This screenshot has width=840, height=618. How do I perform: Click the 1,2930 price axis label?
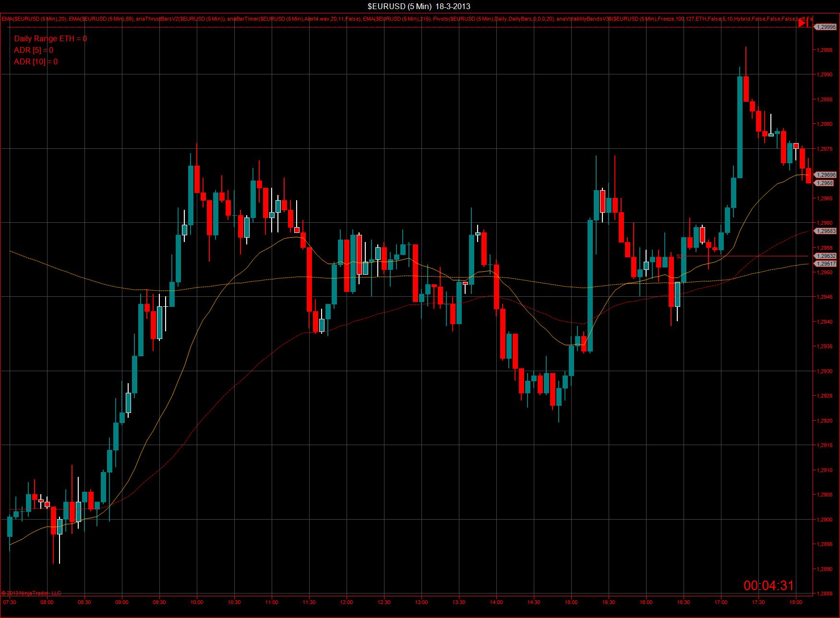point(825,371)
